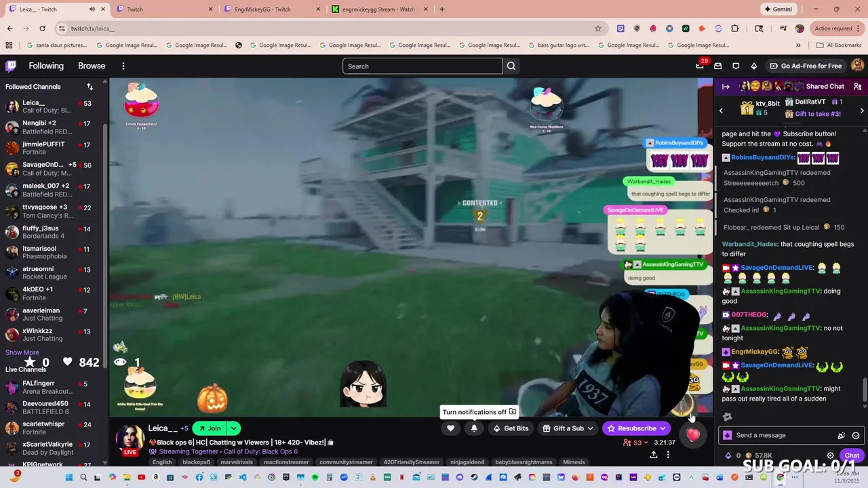Expand the Gift a Sub dropdown
Image resolution: width=868 pixels, height=488 pixels.
[590, 428]
